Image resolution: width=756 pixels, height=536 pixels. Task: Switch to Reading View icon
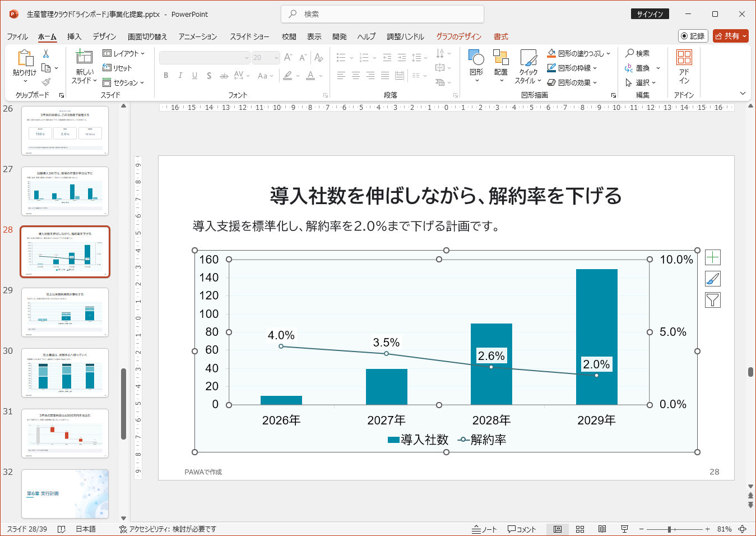(x=602, y=529)
